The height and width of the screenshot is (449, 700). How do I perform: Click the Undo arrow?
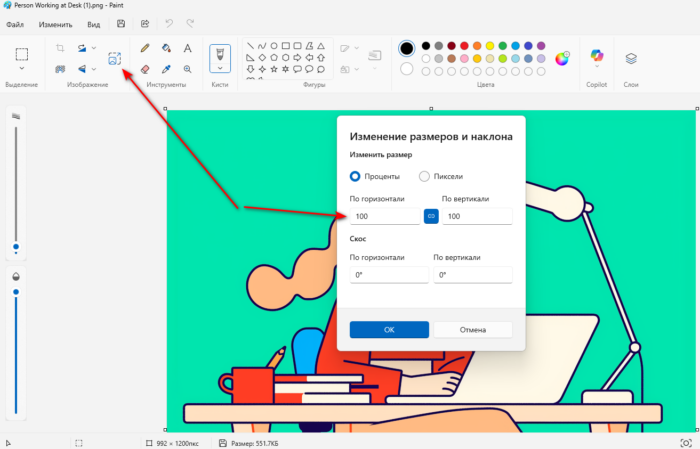169,24
